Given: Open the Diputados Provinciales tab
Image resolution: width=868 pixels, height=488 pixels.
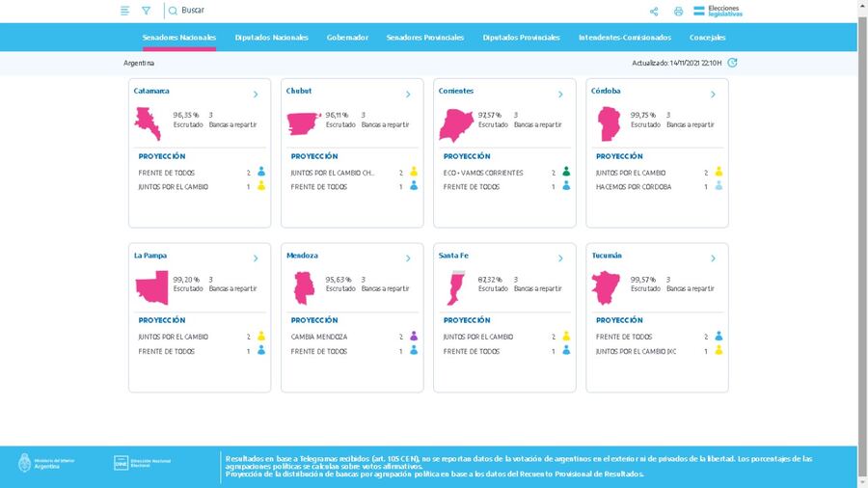Looking at the screenshot, I should coord(521,38).
